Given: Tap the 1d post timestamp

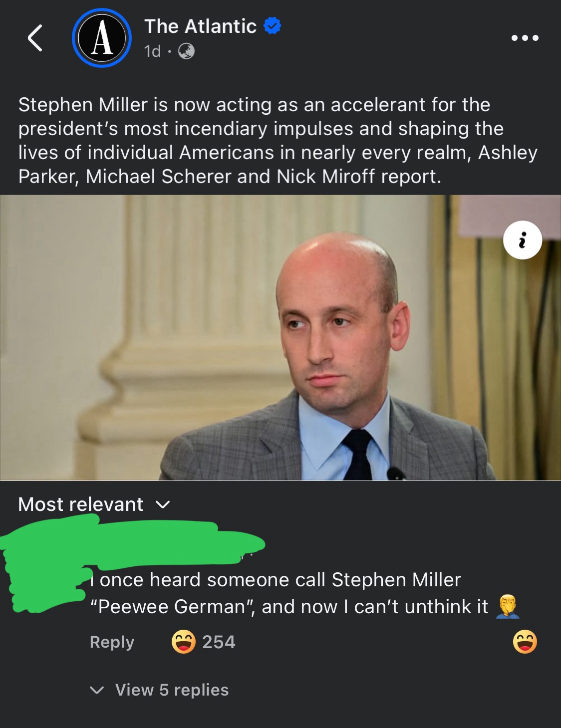Looking at the screenshot, I should tap(152, 51).
